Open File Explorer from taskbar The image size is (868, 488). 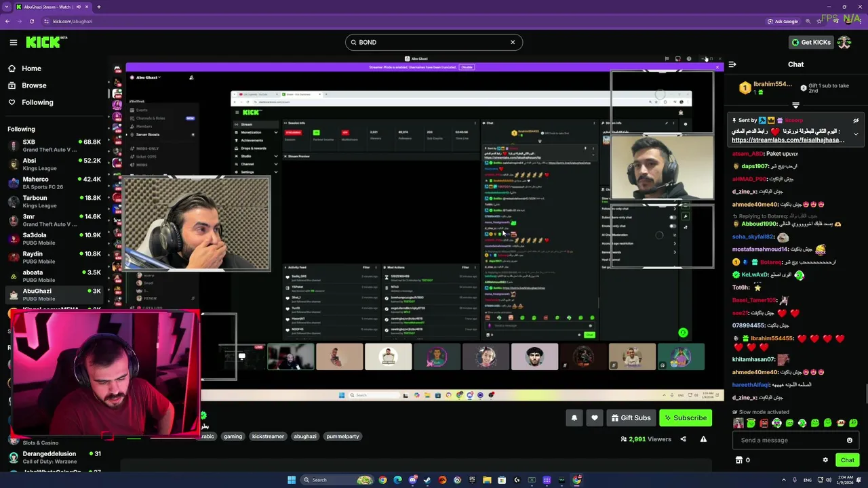pos(487,480)
